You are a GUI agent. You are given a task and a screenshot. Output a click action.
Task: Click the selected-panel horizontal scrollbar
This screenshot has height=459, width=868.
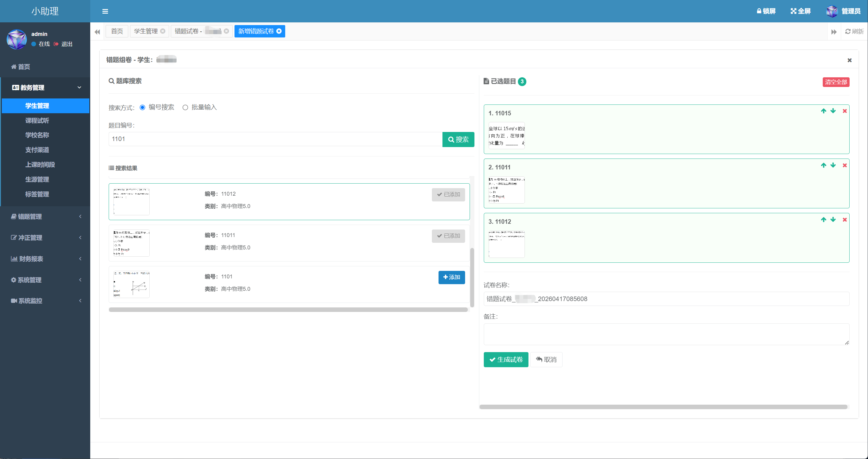pos(663,407)
